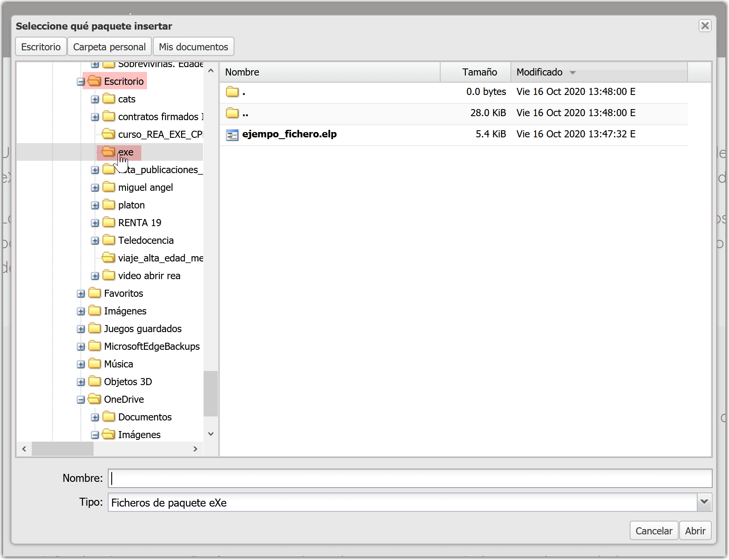Go to Carpeta personal shortcut

pos(109,47)
